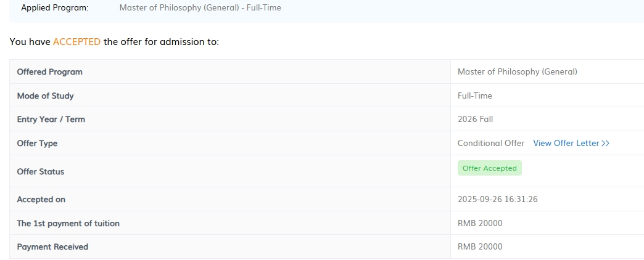Select Master of Philosophy (General) in the table

tap(517, 71)
